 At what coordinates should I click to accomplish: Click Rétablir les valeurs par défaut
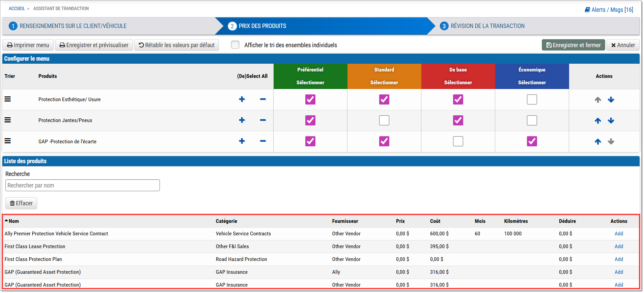[x=176, y=45]
